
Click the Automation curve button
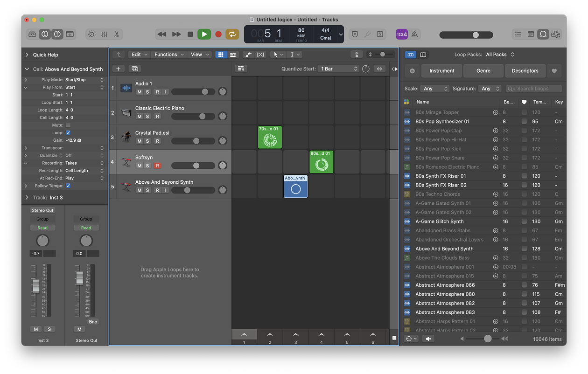[248, 55]
